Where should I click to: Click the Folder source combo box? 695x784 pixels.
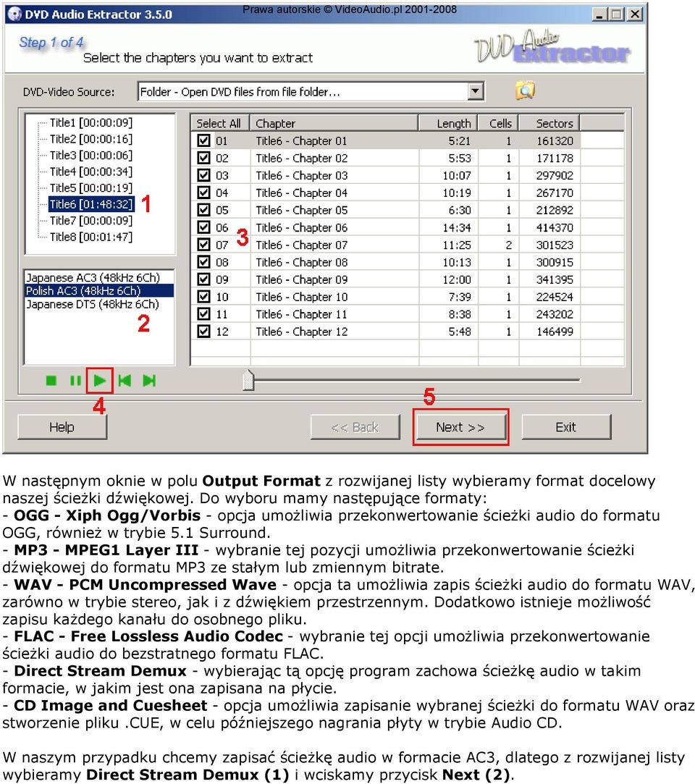tap(310, 91)
